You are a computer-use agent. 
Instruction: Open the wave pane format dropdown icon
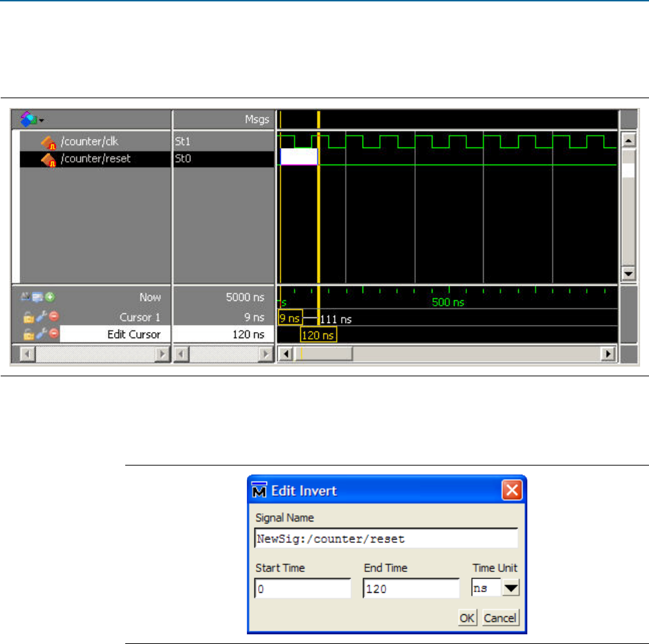tap(32, 119)
